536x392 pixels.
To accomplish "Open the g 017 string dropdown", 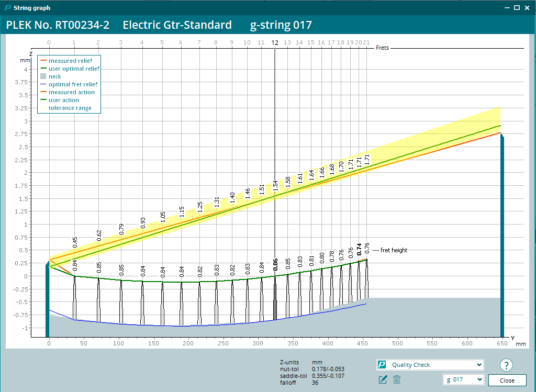I will (464, 379).
